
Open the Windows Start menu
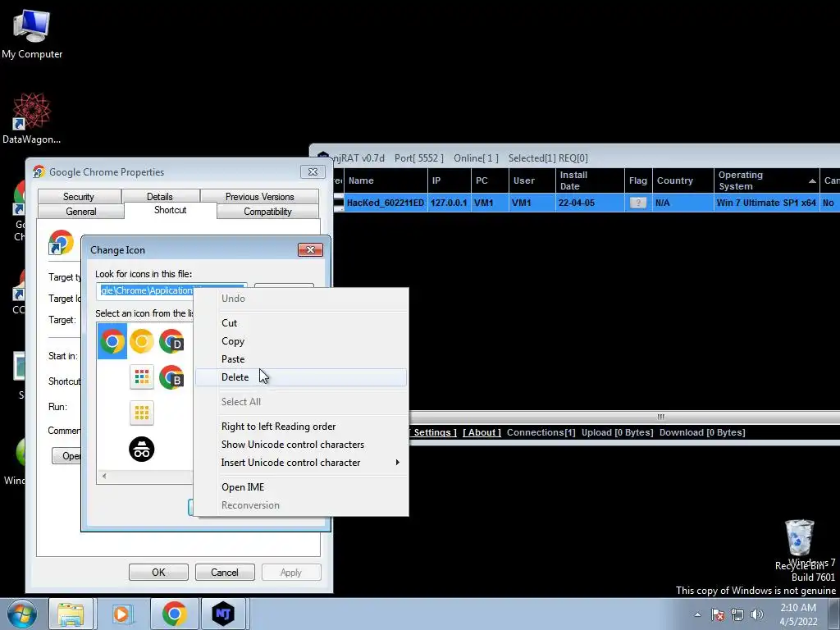[x=21, y=614]
